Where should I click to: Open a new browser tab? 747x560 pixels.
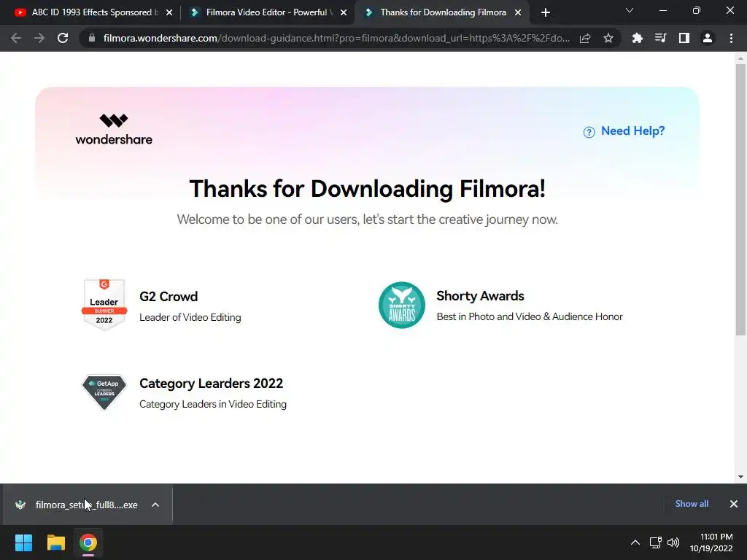546,12
